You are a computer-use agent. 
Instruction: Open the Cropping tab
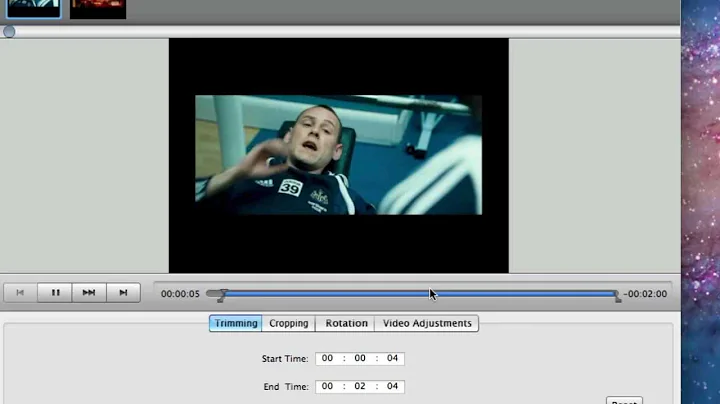pos(288,323)
